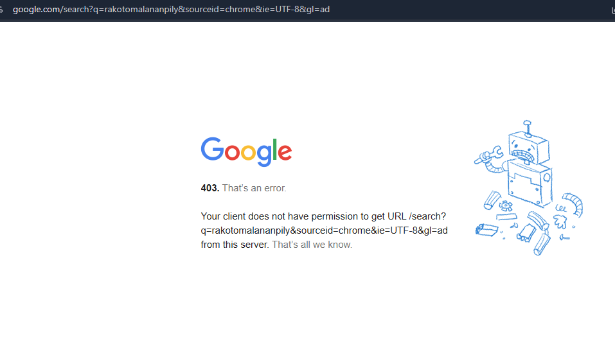
Task: Click the broken robot's head
Action: pos(528,148)
